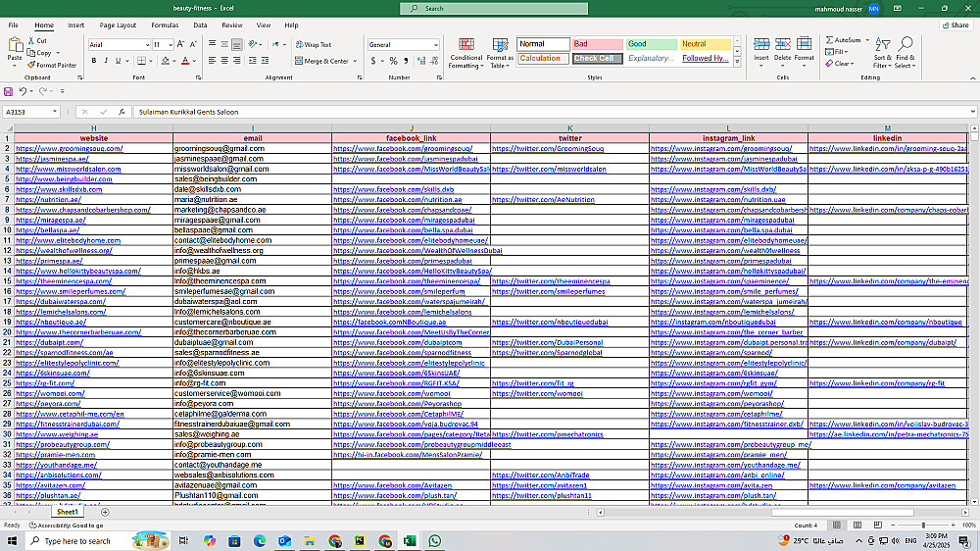Open Sort & Filter menu

tap(883, 53)
